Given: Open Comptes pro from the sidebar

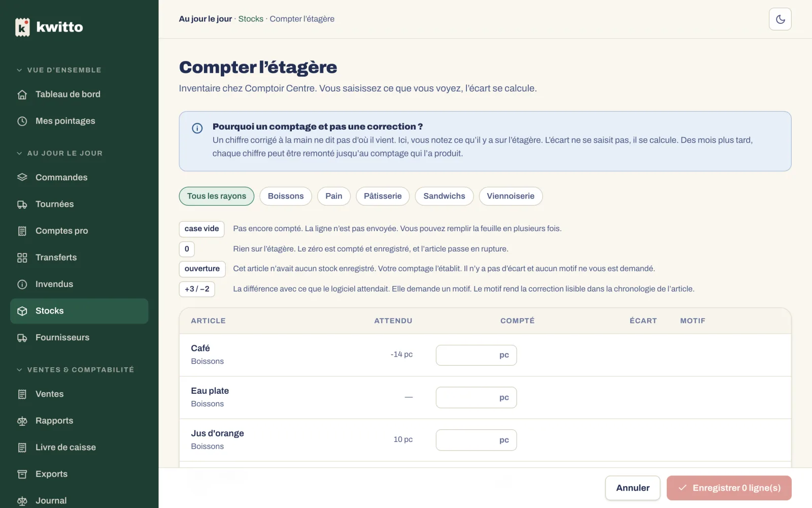Looking at the screenshot, I should click(x=79, y=231).
